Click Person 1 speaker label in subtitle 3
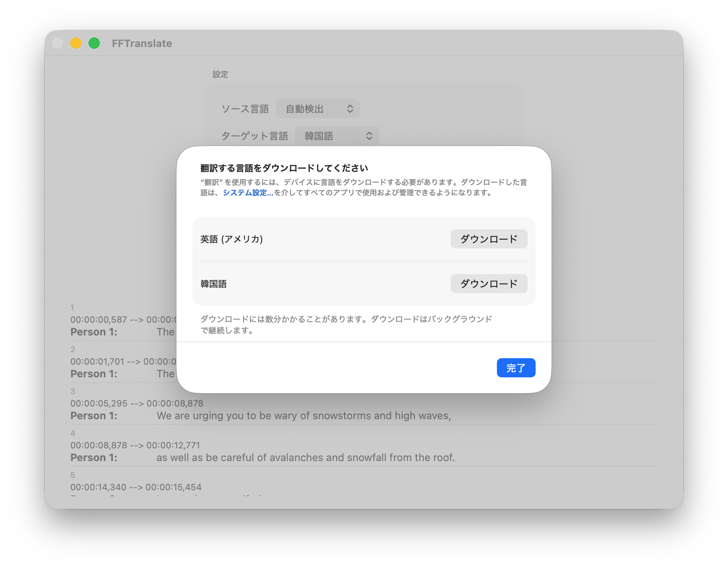 (94, 416)
